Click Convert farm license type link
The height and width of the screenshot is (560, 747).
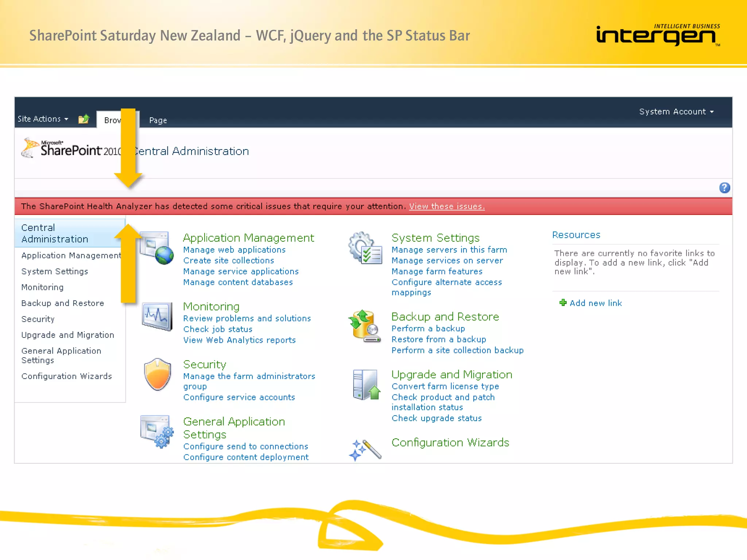(x=445, y=386)
